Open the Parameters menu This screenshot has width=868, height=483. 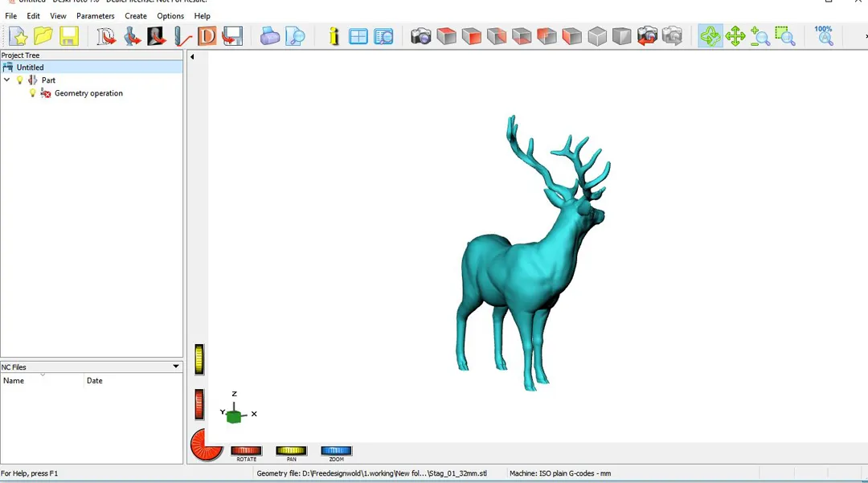pyautogui.click(x=95, y=16)
